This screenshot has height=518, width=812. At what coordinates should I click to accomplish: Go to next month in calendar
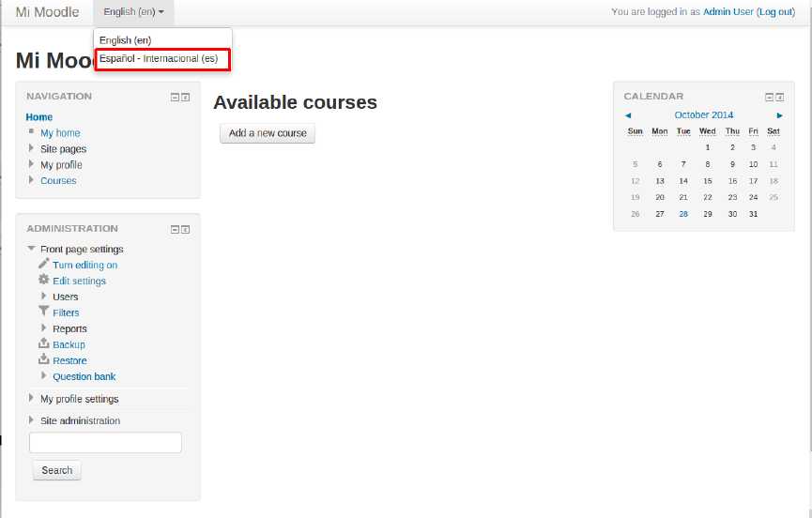point(779,115)
